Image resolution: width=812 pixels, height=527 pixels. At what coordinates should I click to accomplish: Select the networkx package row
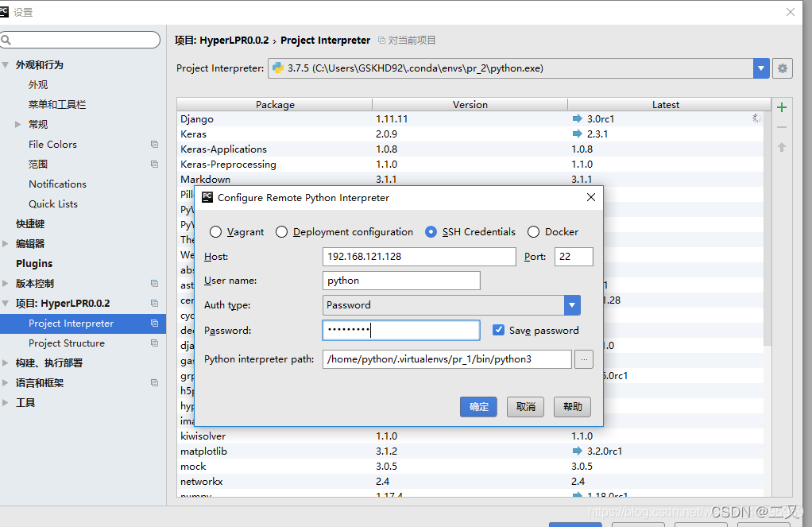[x=470, y=482]
